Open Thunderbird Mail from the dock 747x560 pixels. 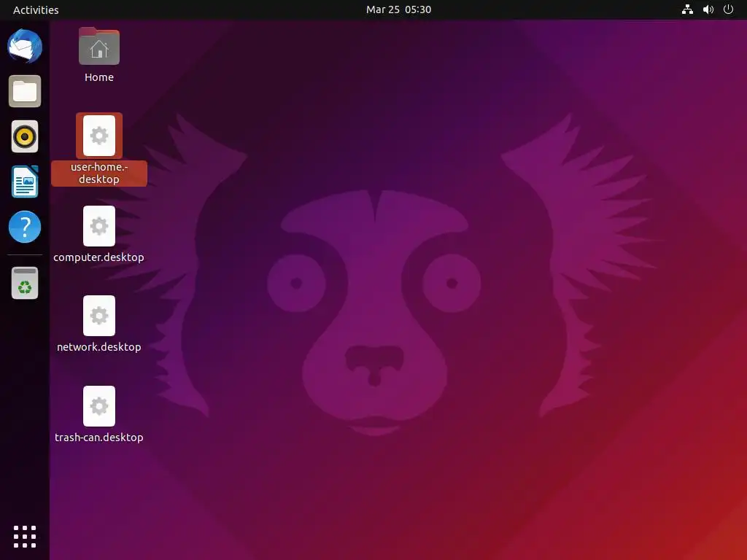[25, 46]
